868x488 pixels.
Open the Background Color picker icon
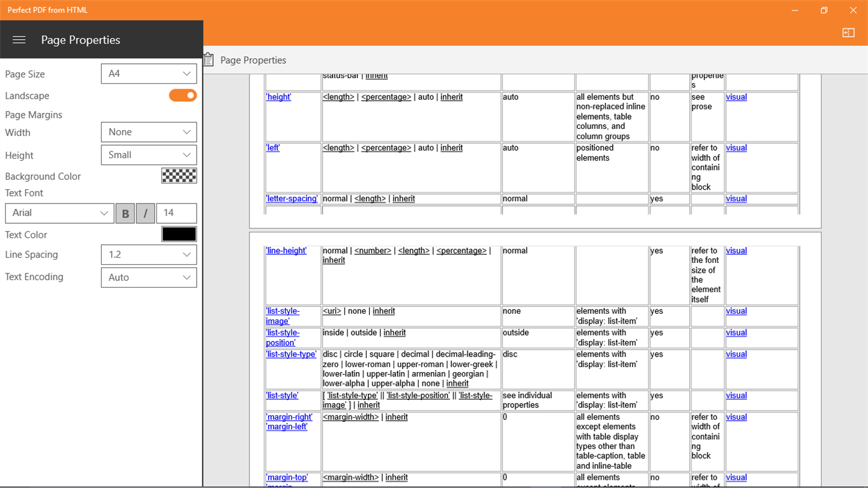click(179, 175)
